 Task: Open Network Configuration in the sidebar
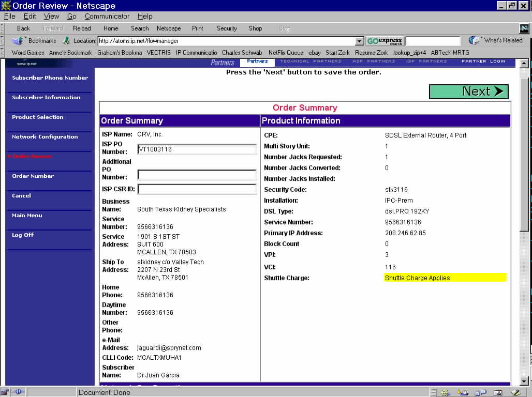click(45, 136)
